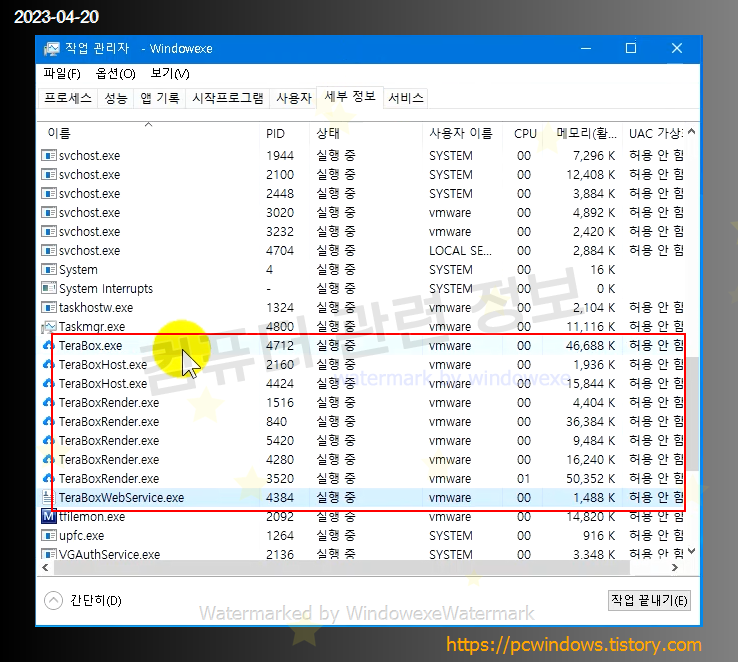
Task: Click the 작업 끝내기(E) button
Action: pos(649,600)
